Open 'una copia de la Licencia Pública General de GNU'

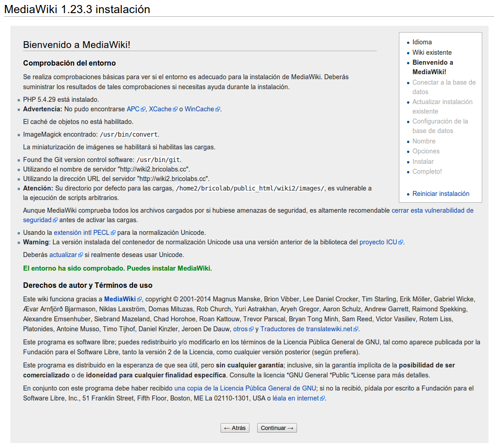[x=245, y=388]
